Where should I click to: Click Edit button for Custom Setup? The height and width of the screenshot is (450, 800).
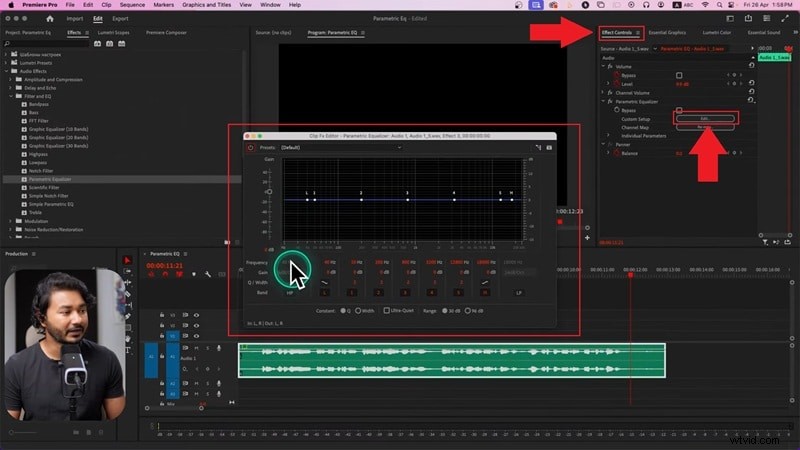click(x=705, y=118)
